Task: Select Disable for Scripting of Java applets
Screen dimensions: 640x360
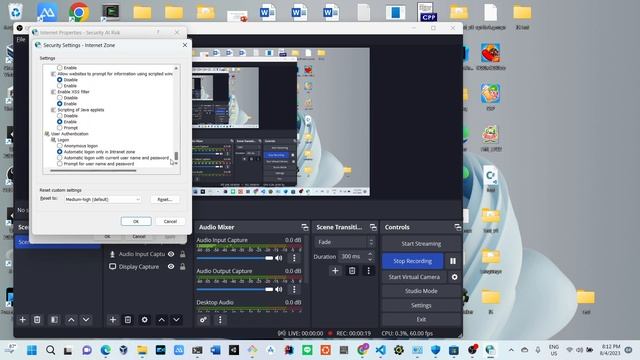Action: point(60,116)
